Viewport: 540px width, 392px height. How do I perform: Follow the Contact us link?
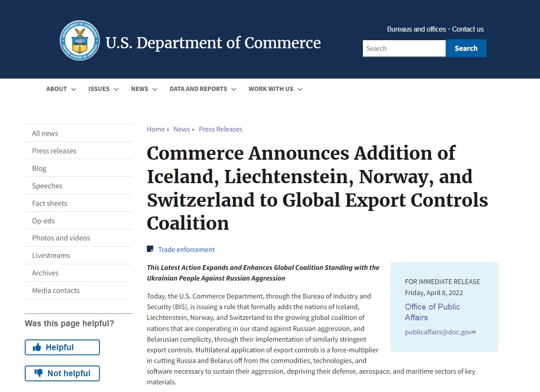[468, 29]
